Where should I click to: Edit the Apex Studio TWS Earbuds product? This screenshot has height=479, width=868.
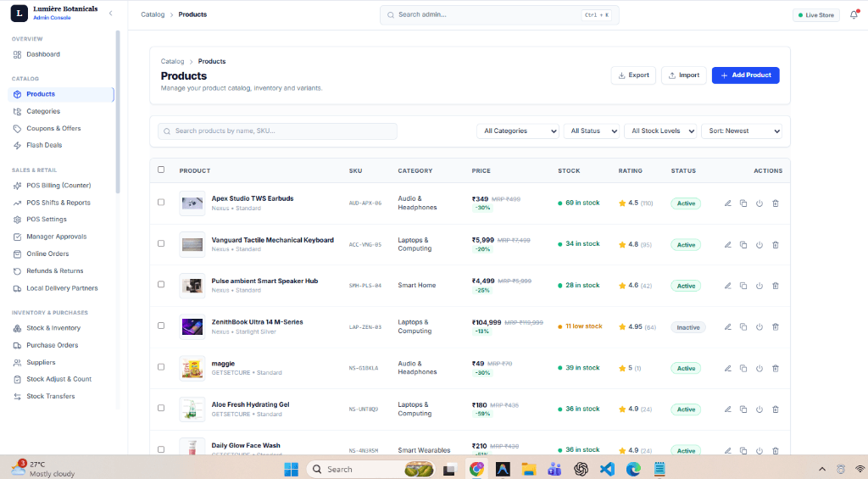coord(728,203)
